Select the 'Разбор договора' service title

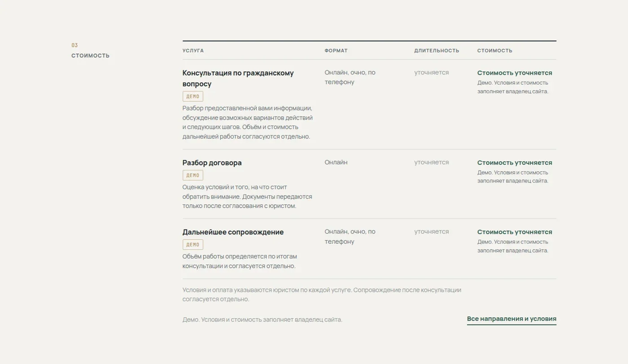tap(212, 163)
